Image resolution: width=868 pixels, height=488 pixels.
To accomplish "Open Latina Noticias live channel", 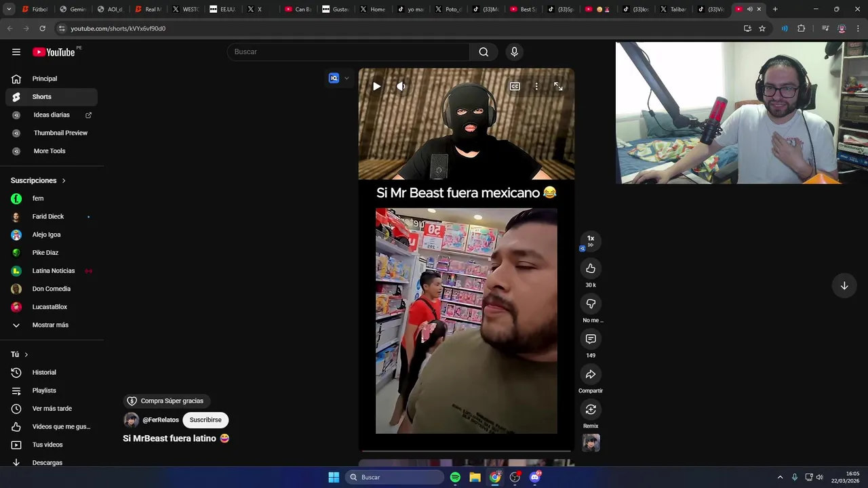I will coord(52,271).
